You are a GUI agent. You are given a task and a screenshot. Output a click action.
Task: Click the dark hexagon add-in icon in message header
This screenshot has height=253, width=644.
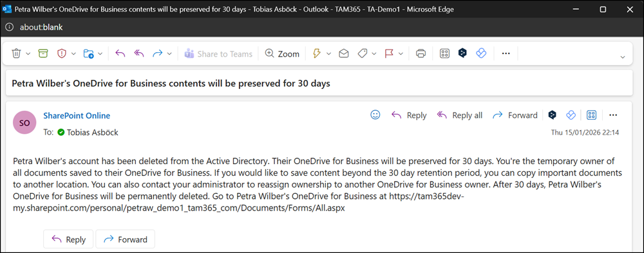coord(553,115)
